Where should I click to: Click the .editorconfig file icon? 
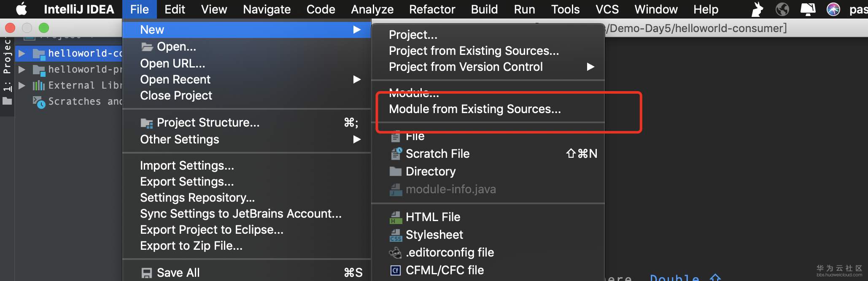(396, 253)
